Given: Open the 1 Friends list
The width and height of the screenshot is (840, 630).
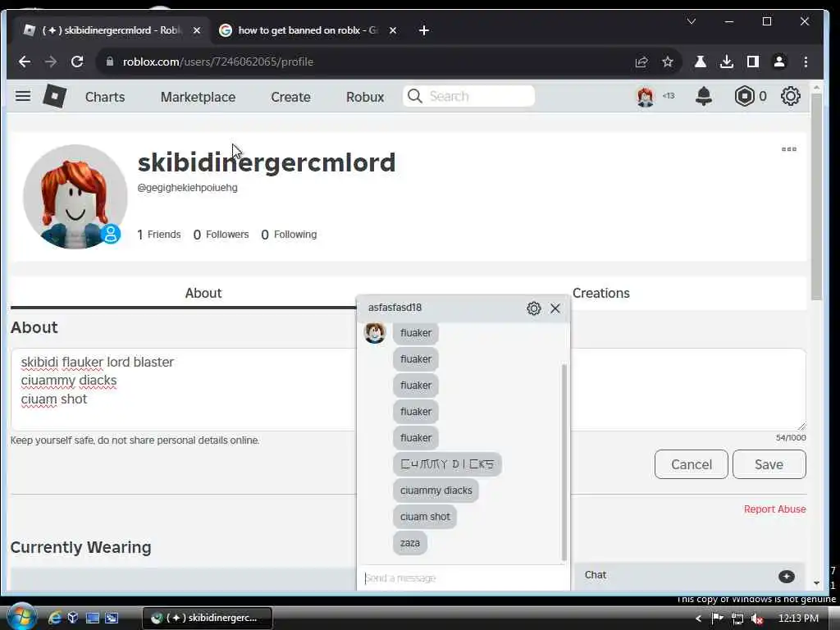Looking at the screenshot, I should [x=159, y=235].
